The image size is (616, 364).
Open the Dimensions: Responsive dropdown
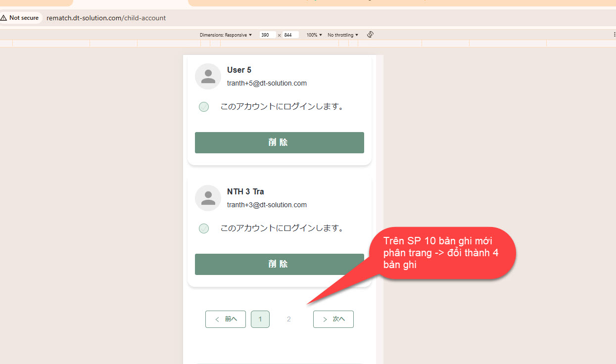point(226,35)
